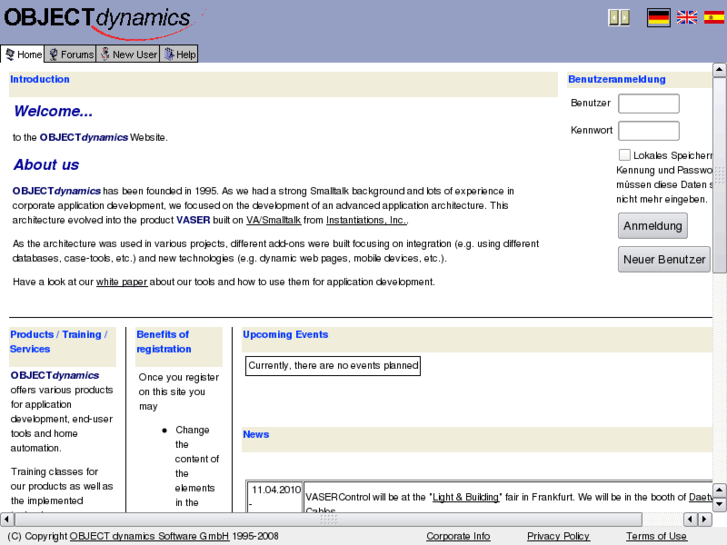Open the Help tab

[x=179, y=54]
